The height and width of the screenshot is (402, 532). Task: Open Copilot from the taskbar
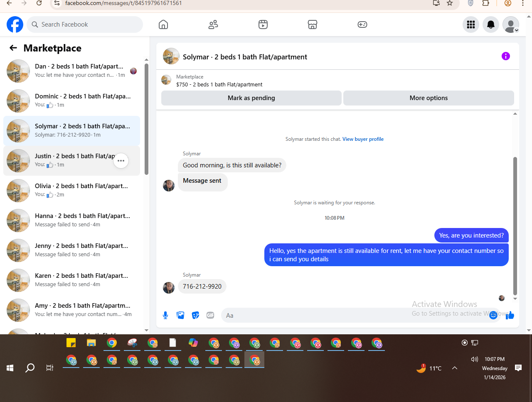click(193, 343)
